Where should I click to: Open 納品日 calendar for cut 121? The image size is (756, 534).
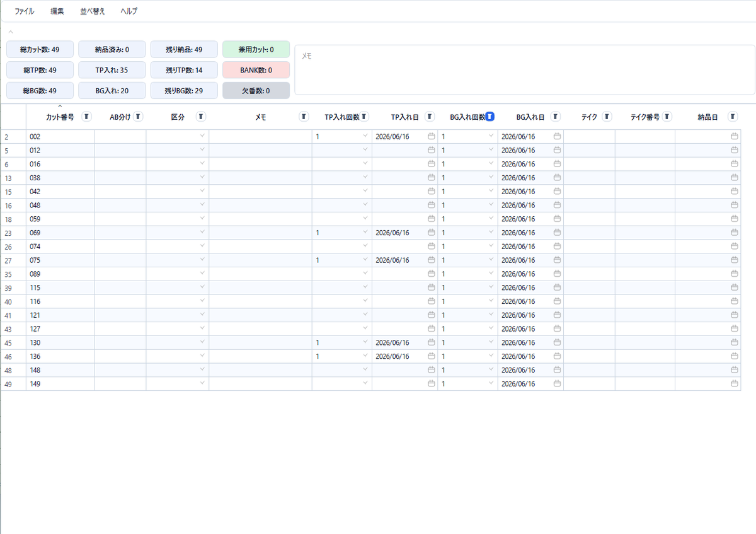point(735,315)
